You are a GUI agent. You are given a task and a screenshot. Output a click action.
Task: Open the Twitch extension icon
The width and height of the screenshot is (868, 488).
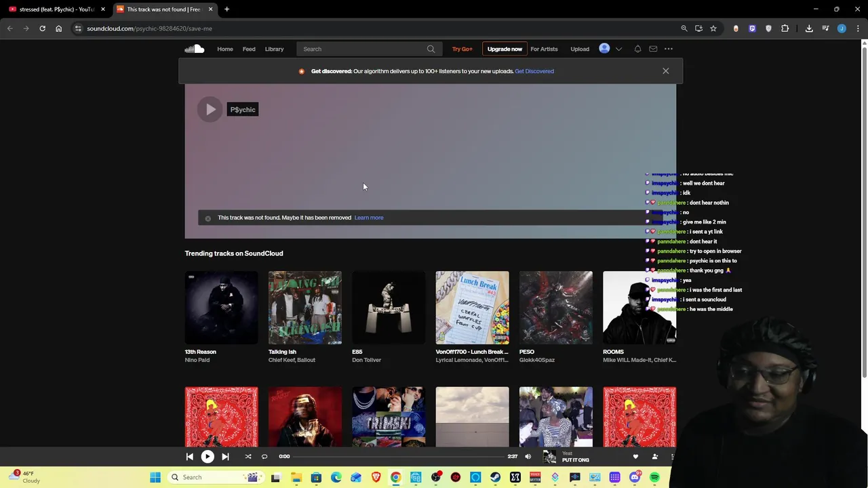752,28
